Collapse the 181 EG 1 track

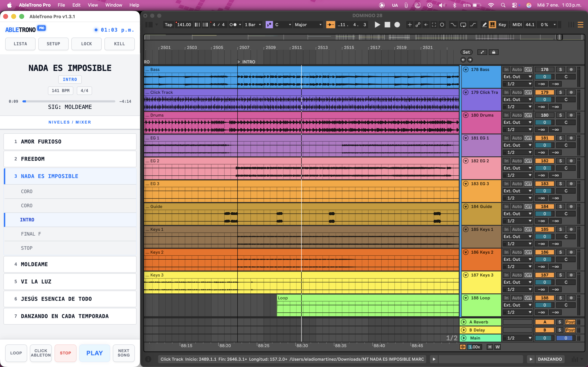(x=465, y=138)
